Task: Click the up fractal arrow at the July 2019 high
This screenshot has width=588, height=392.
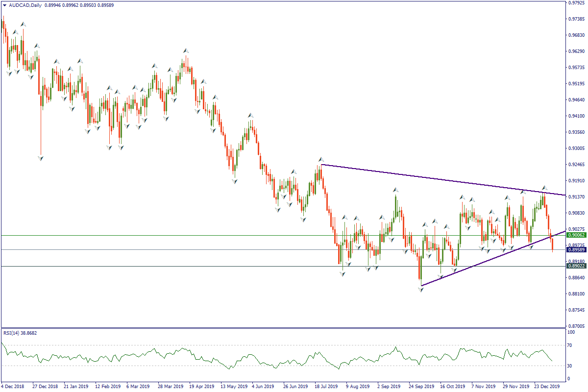Action: (x=321, y=159)
